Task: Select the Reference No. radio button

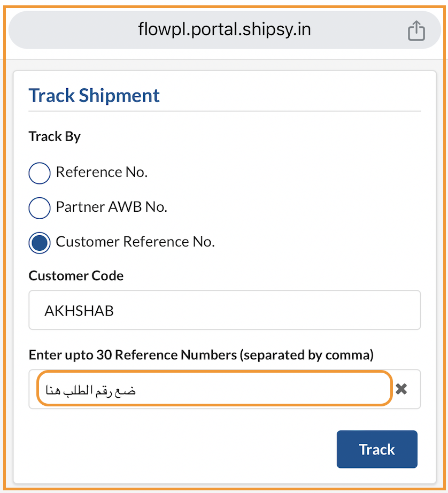Action: (x=39, y=173)
